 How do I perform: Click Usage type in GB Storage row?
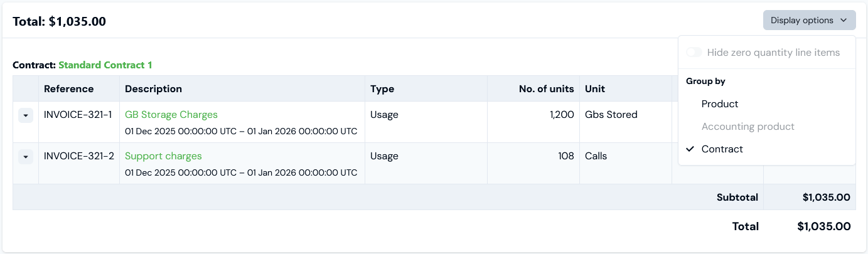pos(384,115)
